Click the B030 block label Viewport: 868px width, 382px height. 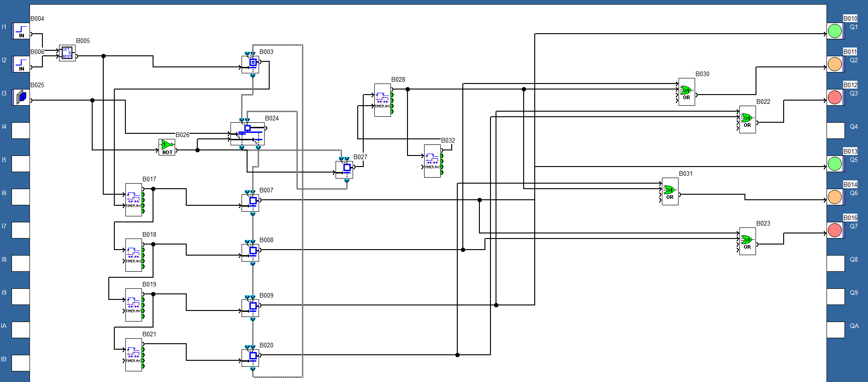(x=703, y=74)
